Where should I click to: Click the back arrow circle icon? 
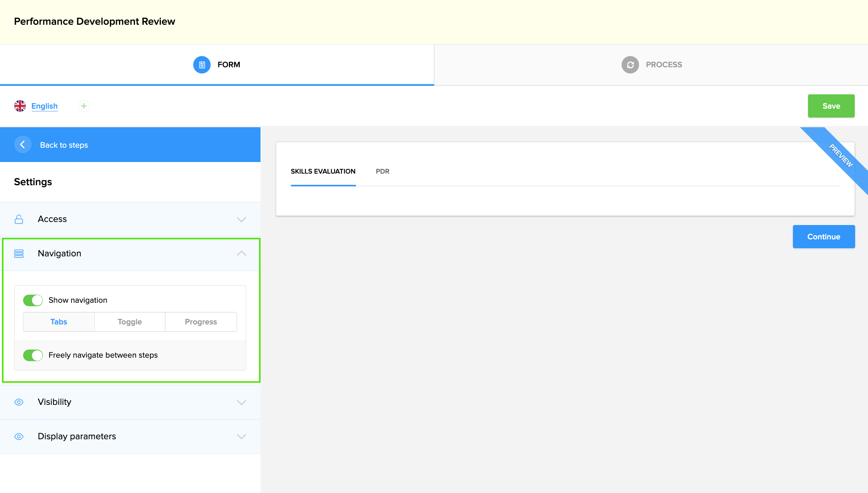[x=23, y=145]
